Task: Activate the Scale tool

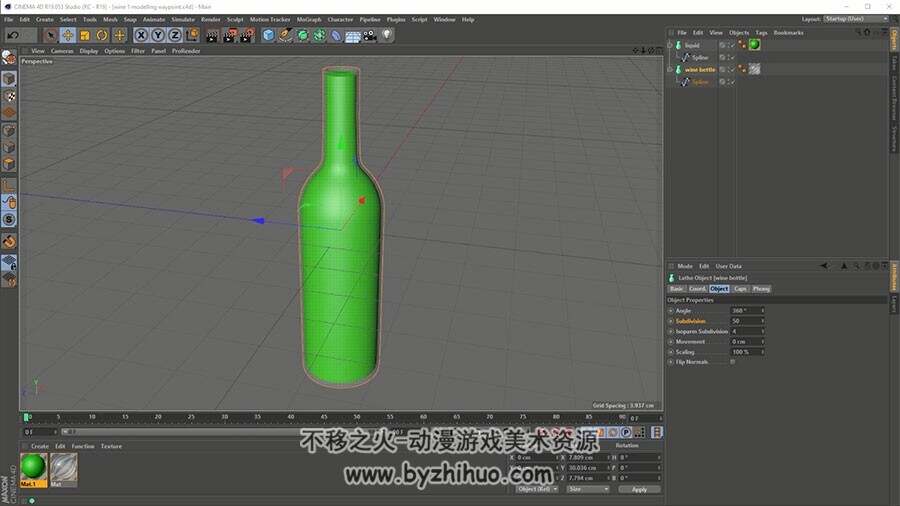Action: [x=85, y=36]
